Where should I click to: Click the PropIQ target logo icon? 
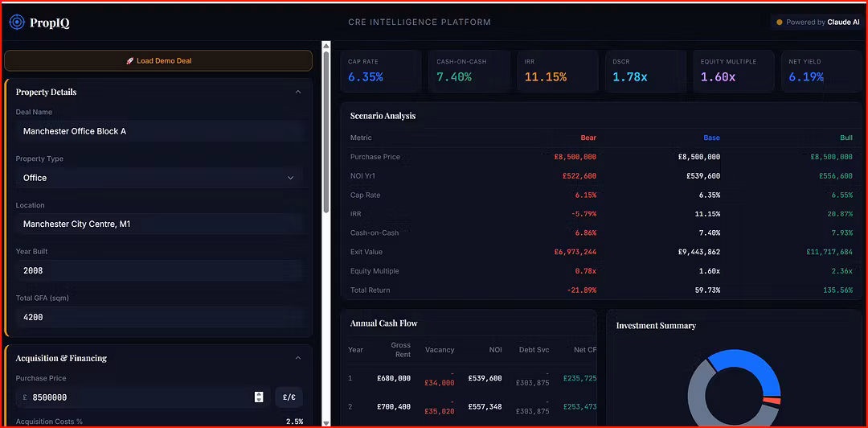(x=17, y=23)
